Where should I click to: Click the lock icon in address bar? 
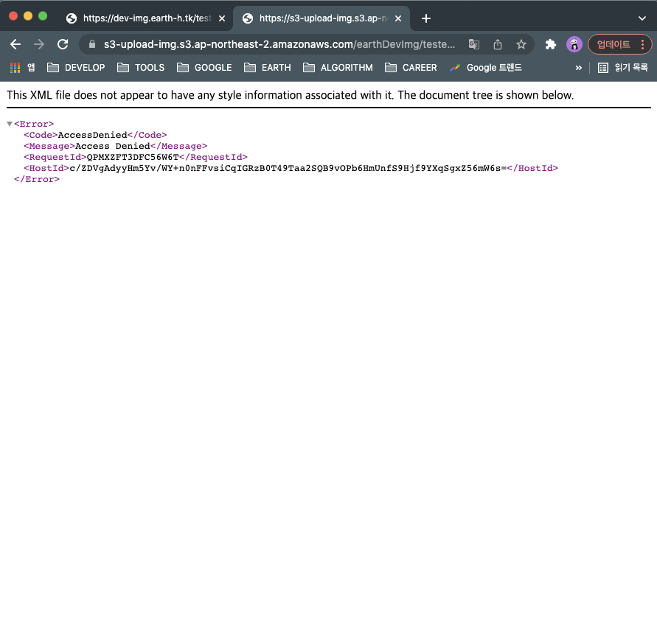(x=92, y=44)
